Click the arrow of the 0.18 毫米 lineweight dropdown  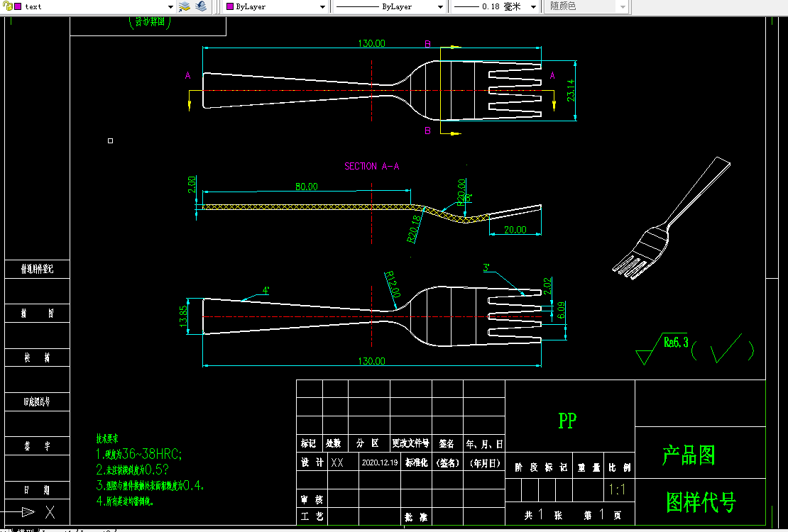point(534,7)
